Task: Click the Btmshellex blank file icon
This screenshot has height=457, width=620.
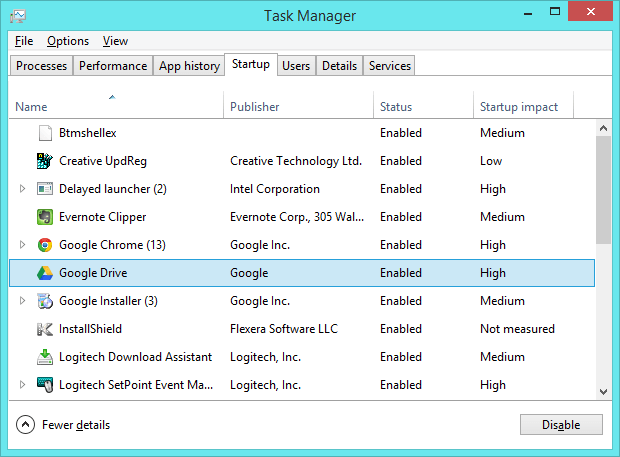Action: 45,133
